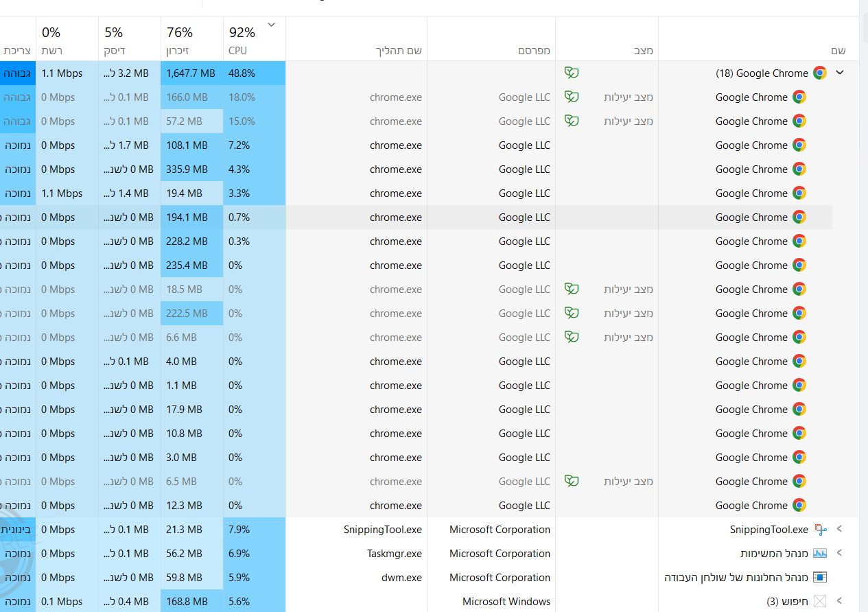Click the Chrome icon of the 1.1 MB process
868x612 pixels.
tap(799, 385)
